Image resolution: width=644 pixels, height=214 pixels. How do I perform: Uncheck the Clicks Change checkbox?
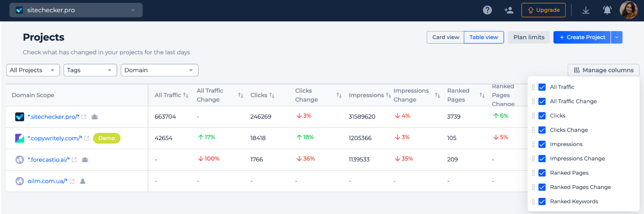pyautogui.click(x=542, y=130)
